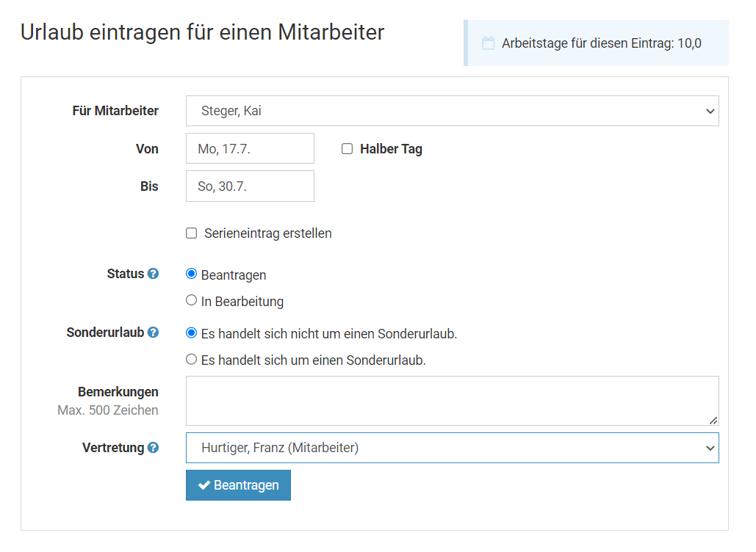Show help tooltip for Vertretung

(153, 447)
